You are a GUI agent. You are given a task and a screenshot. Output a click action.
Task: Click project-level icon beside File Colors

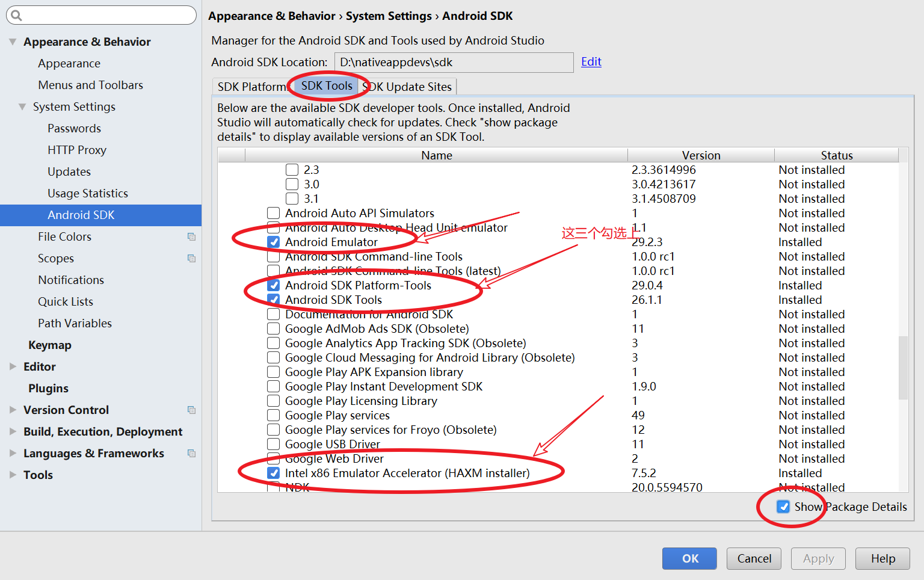coord(191,236)
